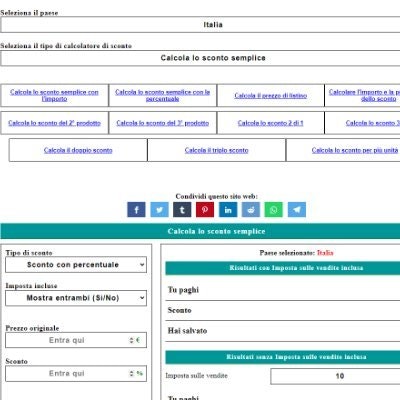Image resolution: width=400 pixels, height=400 pixels.
Task: Select the 'Sconto' result row label
Action: pyautogui.click(x=179, y=310)
